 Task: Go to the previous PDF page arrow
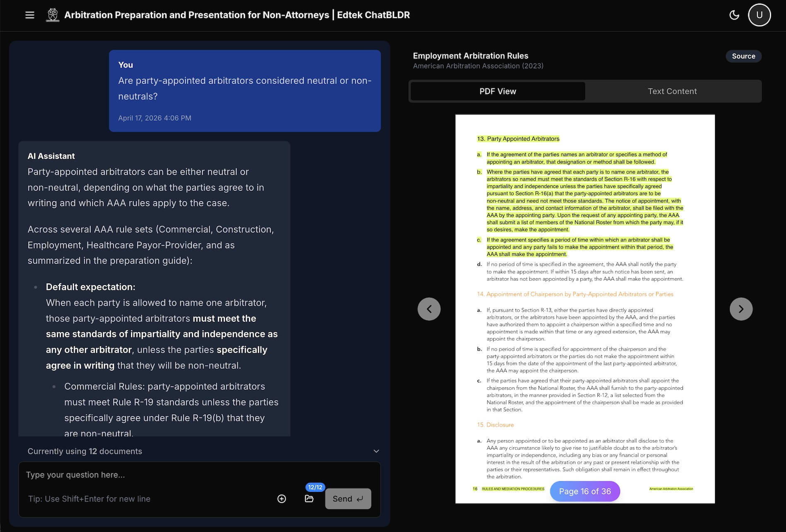pyautogui.click(x=429, y=309)
